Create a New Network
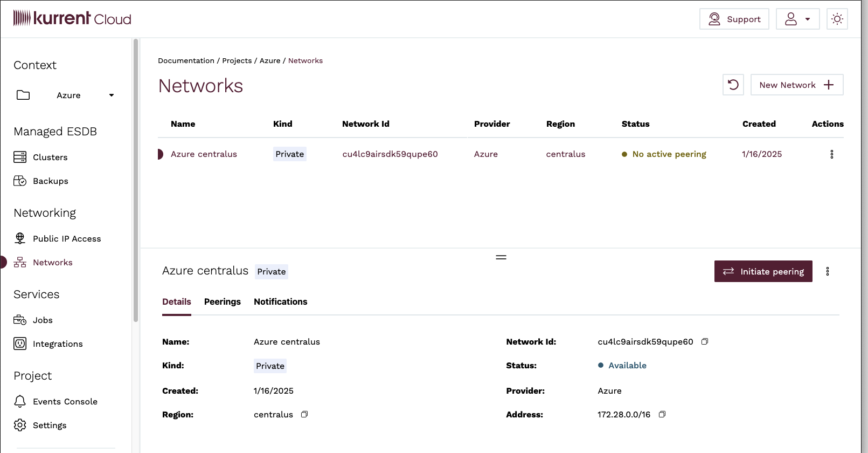 click(796, 85)
